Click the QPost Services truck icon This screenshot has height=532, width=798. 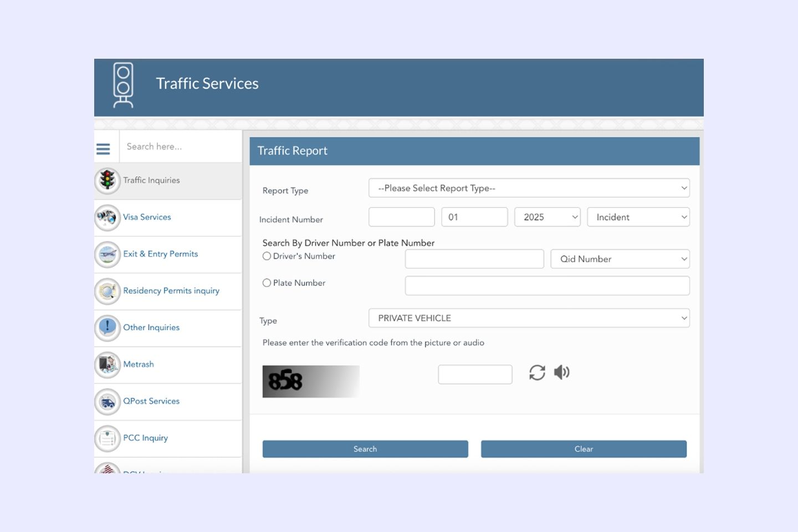[x=108, y=402]
